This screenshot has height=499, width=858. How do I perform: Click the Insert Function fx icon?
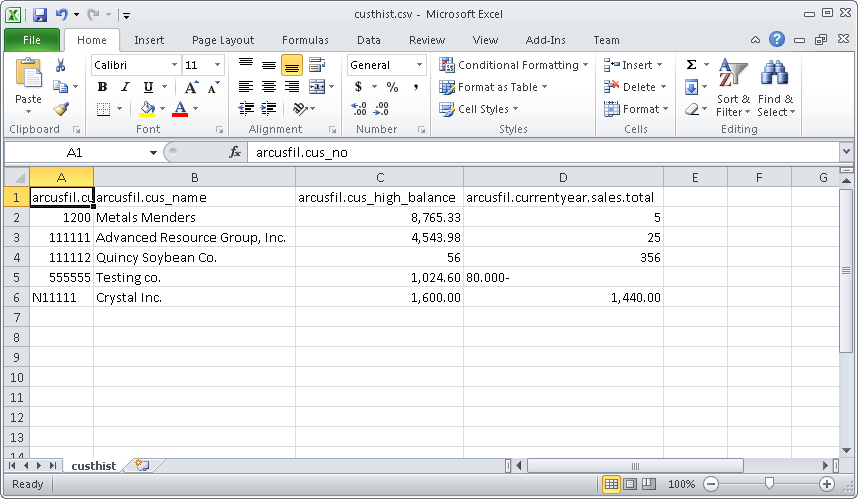point(235,152)
